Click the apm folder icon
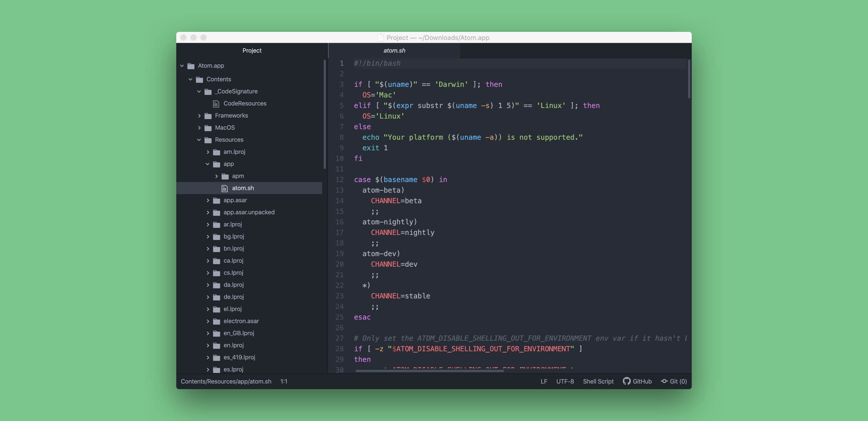Screen dimensions: 868x421 (x=225, y=176)
